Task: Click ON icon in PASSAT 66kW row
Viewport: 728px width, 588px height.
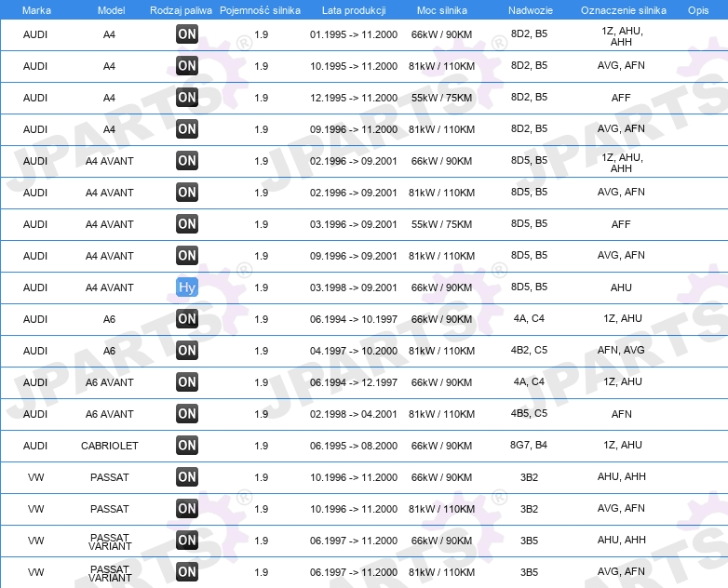Action: [x=187, y=476]
